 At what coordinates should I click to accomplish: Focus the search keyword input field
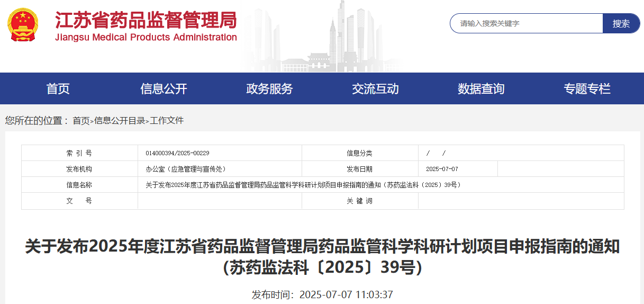click(527, 23)
